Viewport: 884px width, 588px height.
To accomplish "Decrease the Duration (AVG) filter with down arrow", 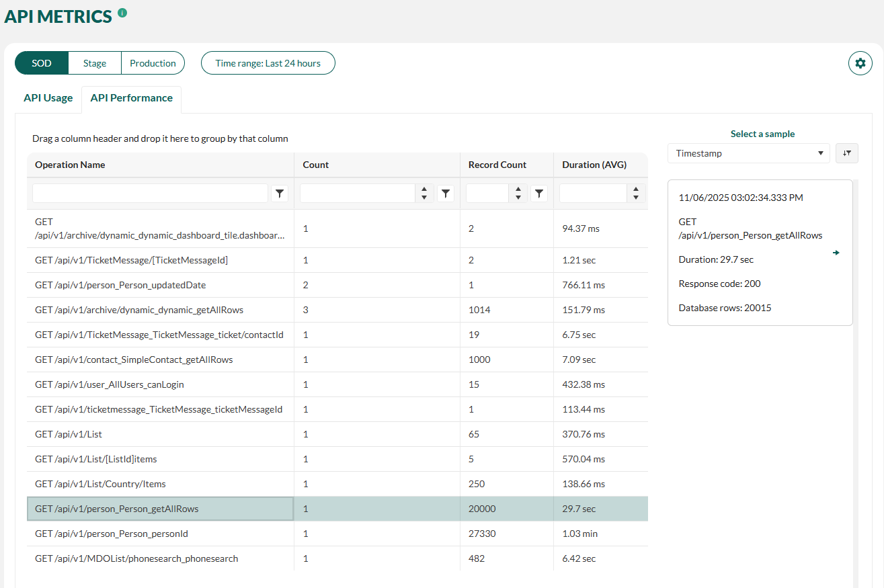I will (636, 198).
